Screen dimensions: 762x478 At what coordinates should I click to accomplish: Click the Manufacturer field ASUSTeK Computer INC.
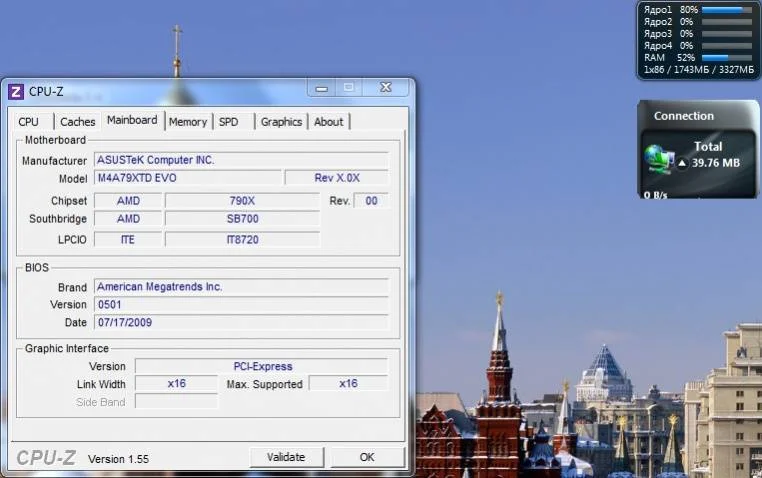point(242,160)
